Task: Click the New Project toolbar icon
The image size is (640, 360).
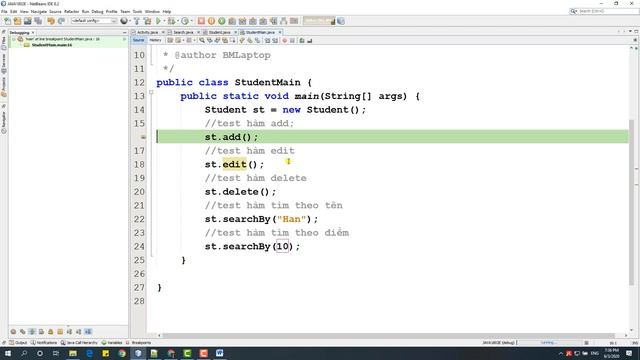Action: point(17,21)
